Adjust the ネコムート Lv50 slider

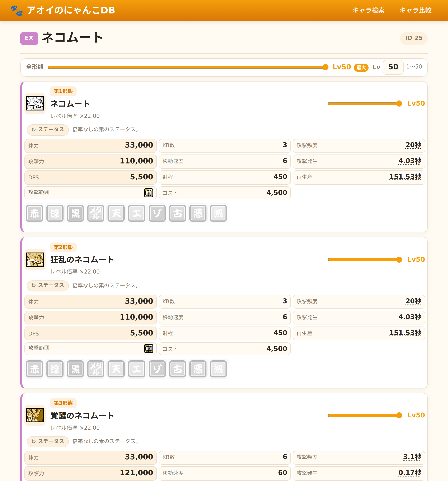[365, 104]
